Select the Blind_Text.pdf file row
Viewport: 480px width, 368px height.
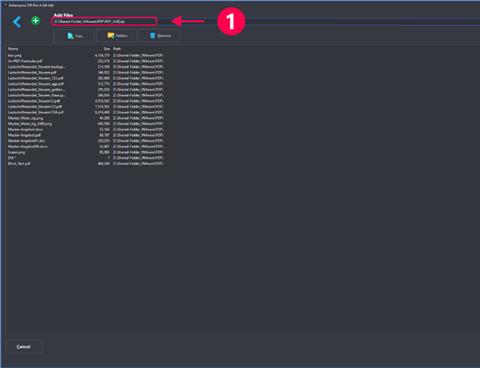86,164
